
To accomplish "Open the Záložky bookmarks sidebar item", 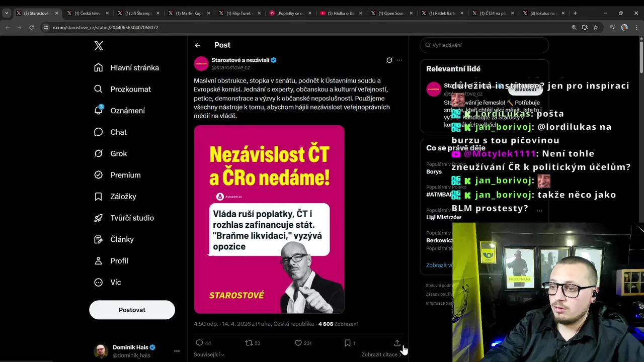I will [115, 197].
